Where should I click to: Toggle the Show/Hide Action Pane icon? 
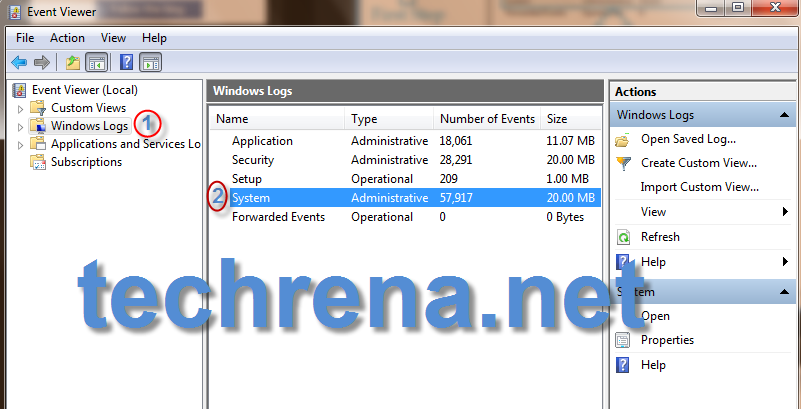(151, 63)
